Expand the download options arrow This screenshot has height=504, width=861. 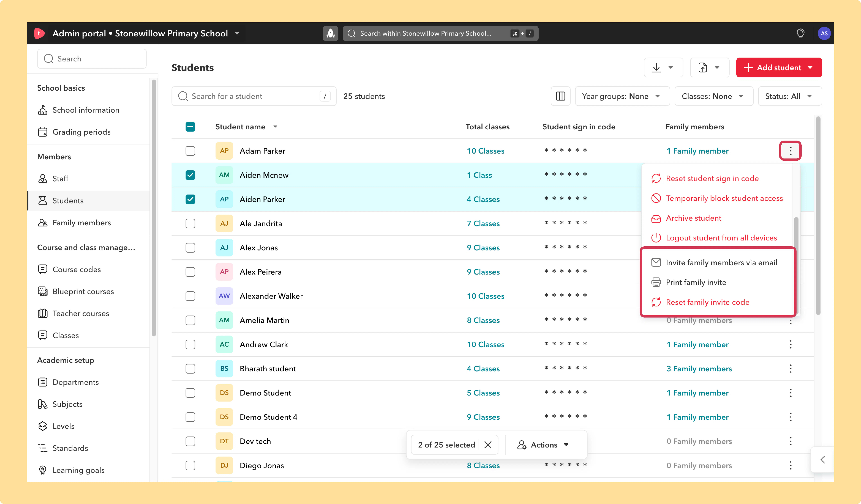pos(671,68)
